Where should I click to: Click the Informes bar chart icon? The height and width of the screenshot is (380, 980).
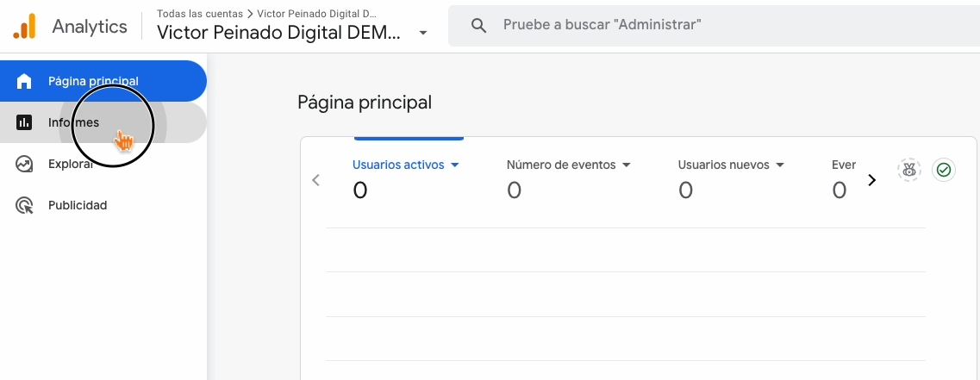click(24, 122)
